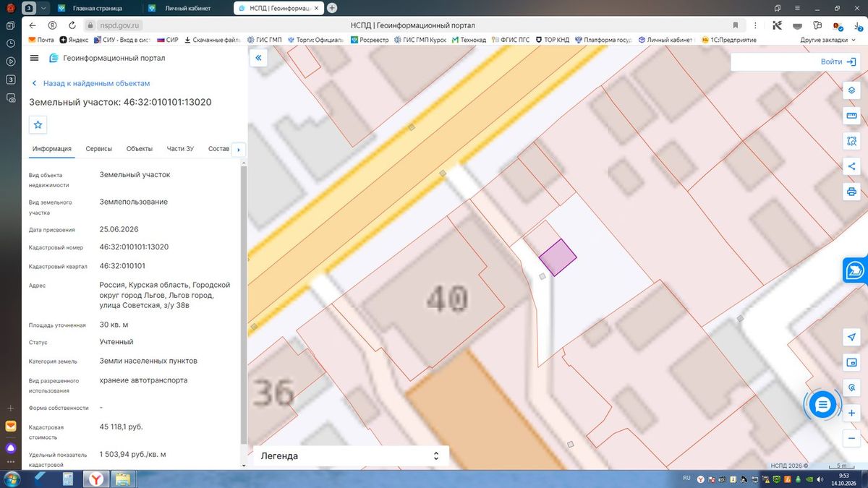Select the ruler measurement tool

(x=851, y=116)
